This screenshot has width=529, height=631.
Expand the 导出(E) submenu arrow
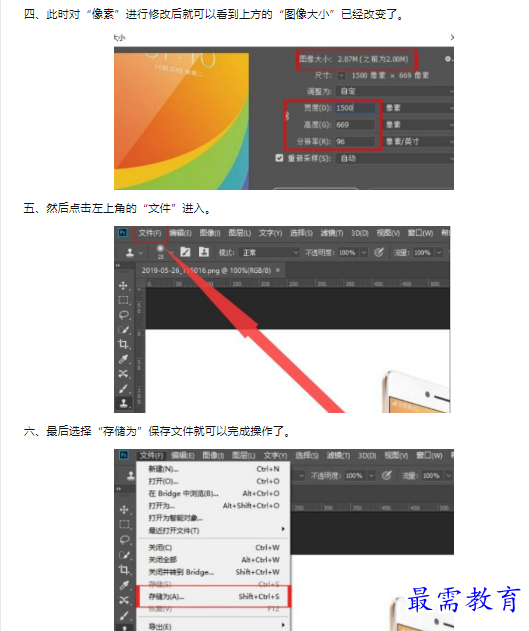(x=283, y=625)
